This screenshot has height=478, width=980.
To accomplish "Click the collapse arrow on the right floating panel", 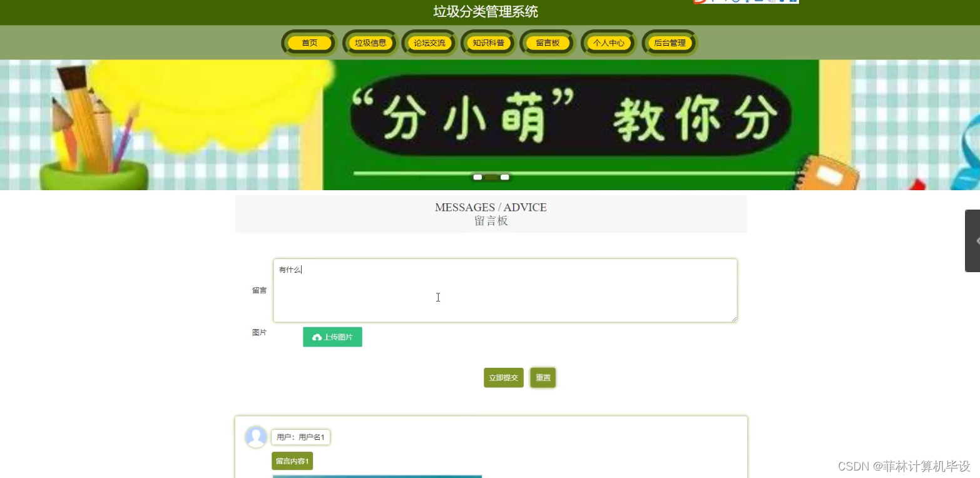I will point(975,241).
